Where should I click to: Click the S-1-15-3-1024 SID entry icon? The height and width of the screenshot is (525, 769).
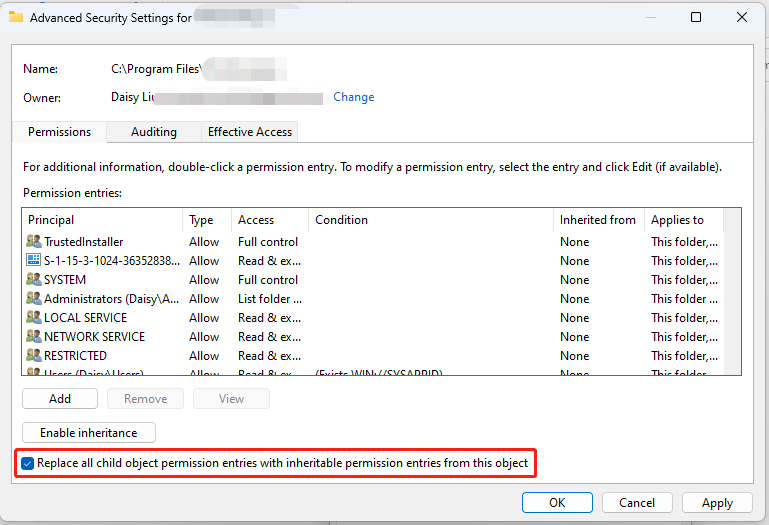tap(34, 261)
